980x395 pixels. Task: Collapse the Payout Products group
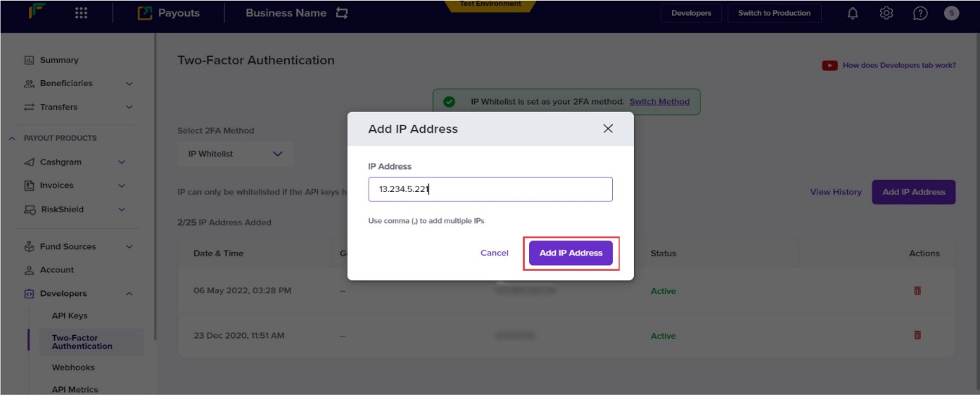pos(12,138)
